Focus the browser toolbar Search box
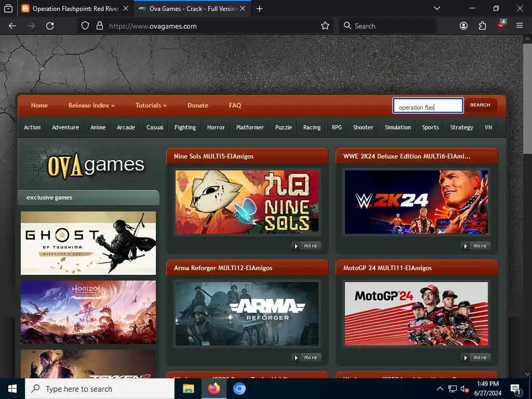Viewport: 532px width, 399px height. 388,26
